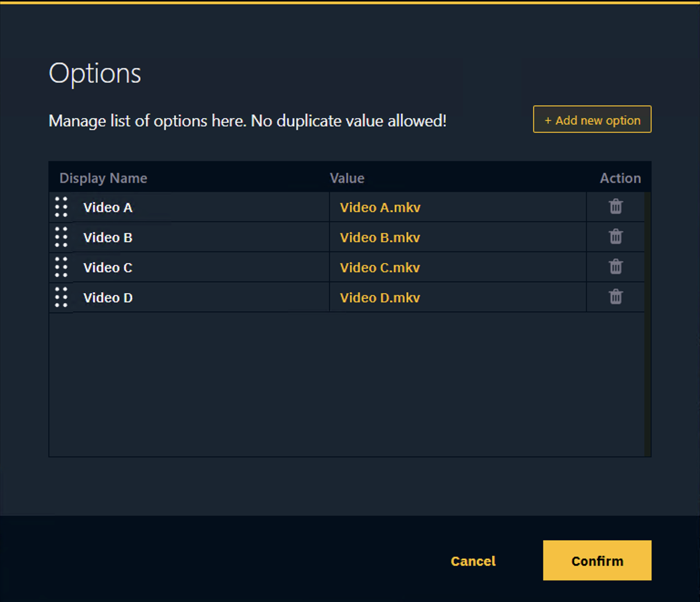Edit the Video A display name

click(201, 208)
